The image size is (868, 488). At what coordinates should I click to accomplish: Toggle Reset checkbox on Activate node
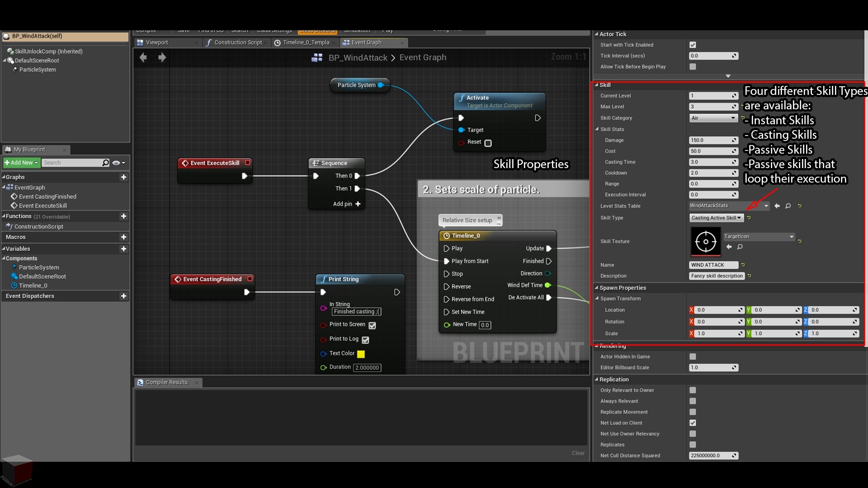point(488,143)
